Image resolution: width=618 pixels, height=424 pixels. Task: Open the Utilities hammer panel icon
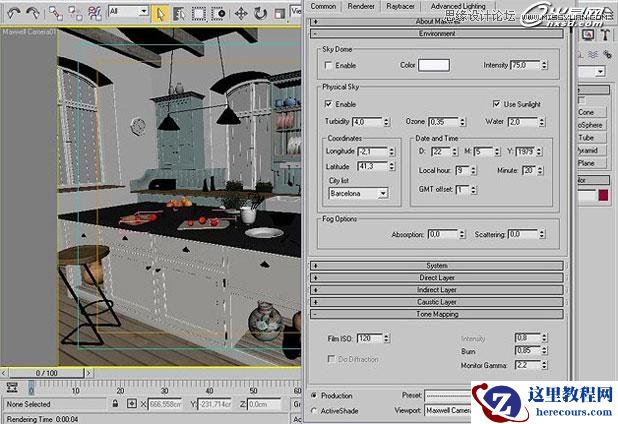point(605,35)
